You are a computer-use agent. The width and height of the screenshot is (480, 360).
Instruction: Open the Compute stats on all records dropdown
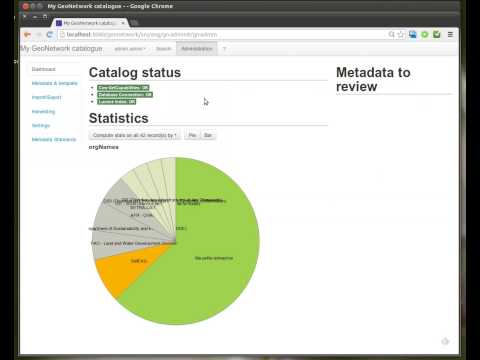(135, 135)
